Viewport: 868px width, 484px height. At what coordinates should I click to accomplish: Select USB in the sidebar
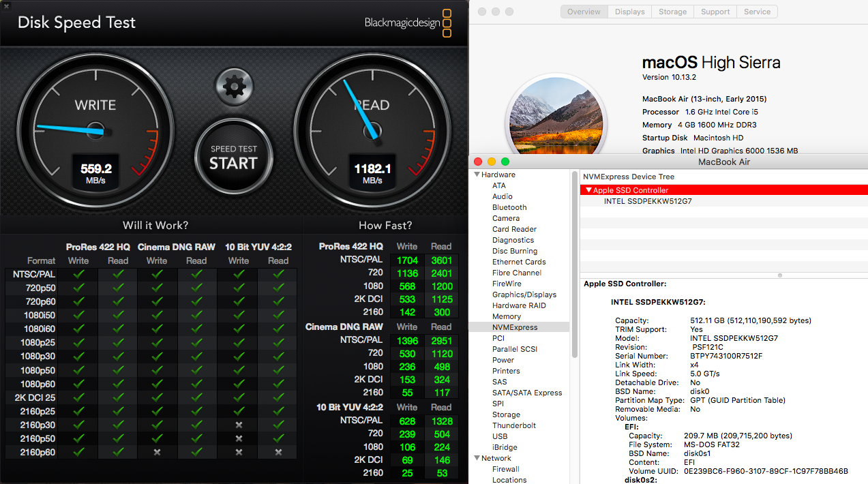pyautogui.click(x=500, y=436)
